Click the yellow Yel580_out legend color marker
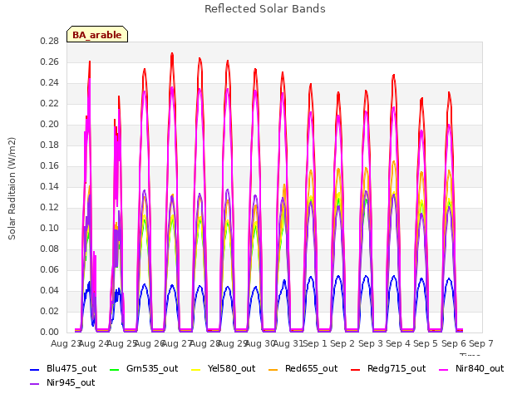Screen dimensions: 532x399 [x=196, y=369]
